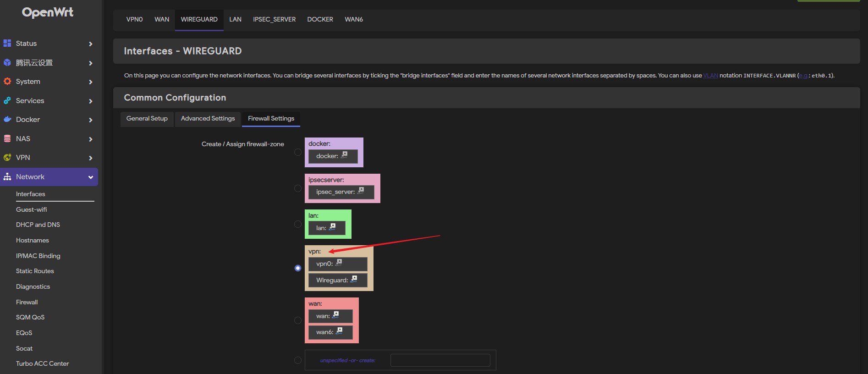
Task: Expand the Services menu chevron
Action: tap(91, 101)
